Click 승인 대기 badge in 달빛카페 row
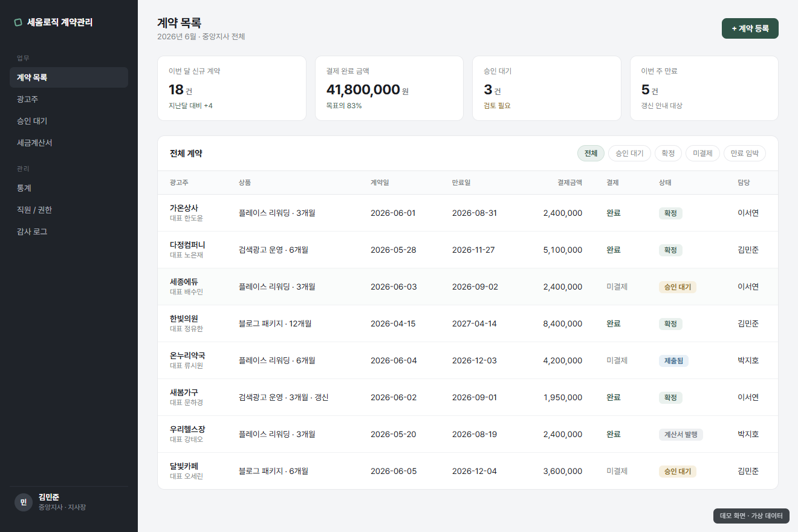The width and height of the screenshot is (798, 532). click(678, 472)
